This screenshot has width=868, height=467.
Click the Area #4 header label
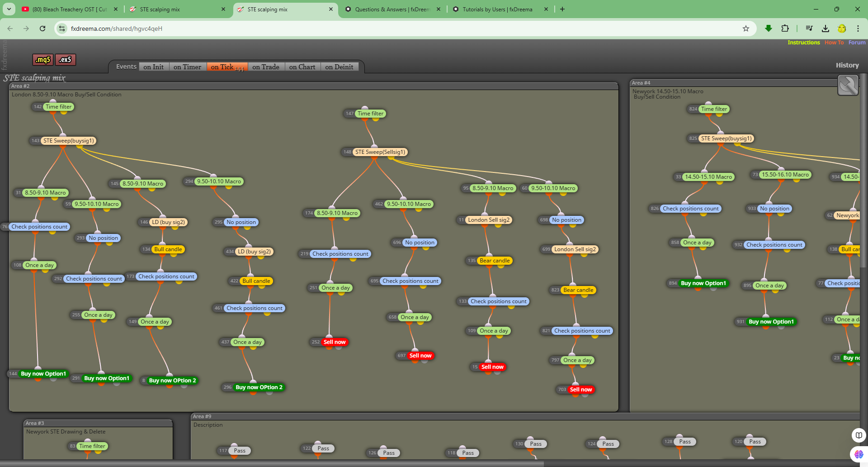pos(641,83)
